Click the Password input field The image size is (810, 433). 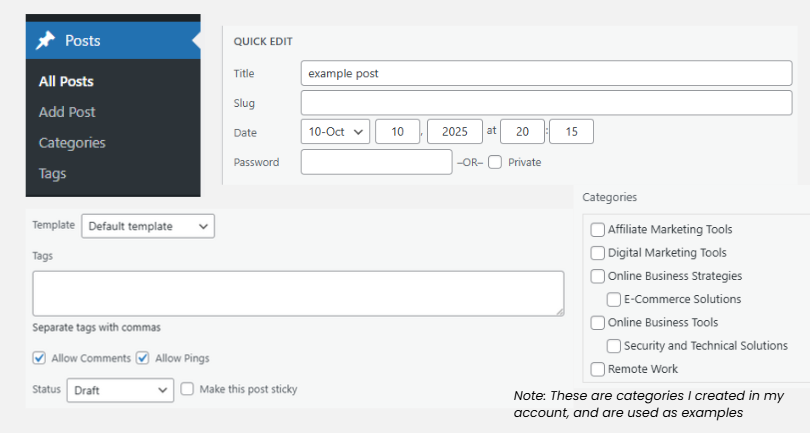coord(376,162)
